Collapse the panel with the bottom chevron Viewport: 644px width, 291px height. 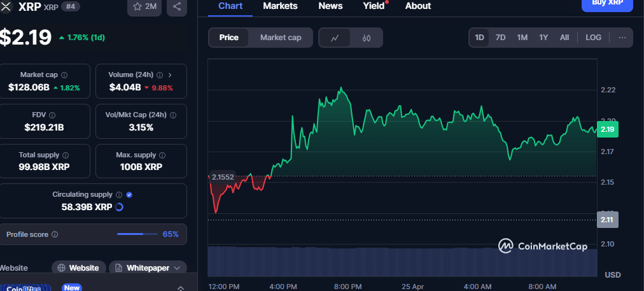pyautogui.click(x=180, y=288)
